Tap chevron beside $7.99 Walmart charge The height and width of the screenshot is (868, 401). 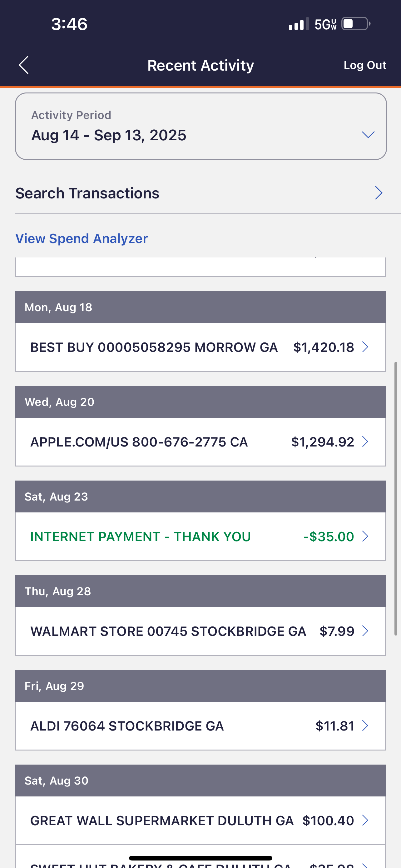[x=365, y=631]
